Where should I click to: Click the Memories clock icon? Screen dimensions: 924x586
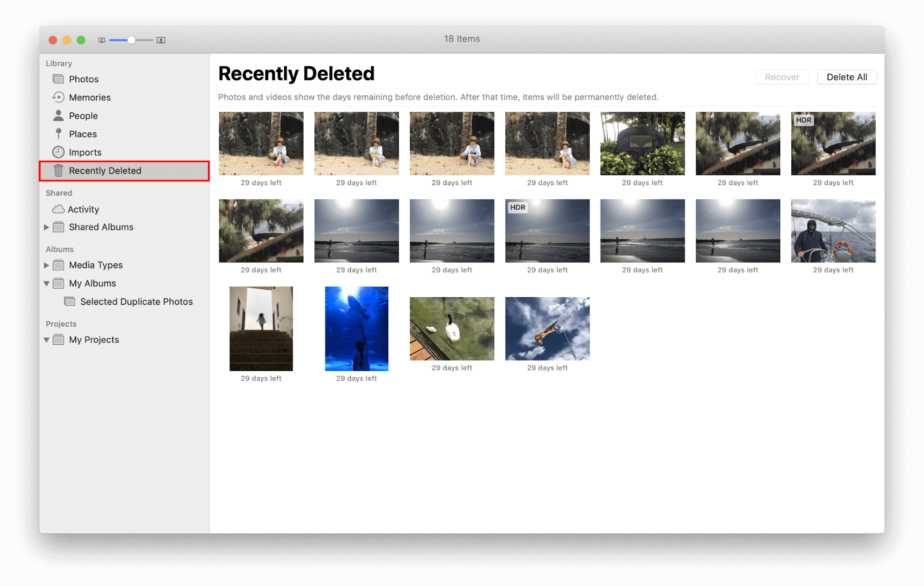[58, 97]
